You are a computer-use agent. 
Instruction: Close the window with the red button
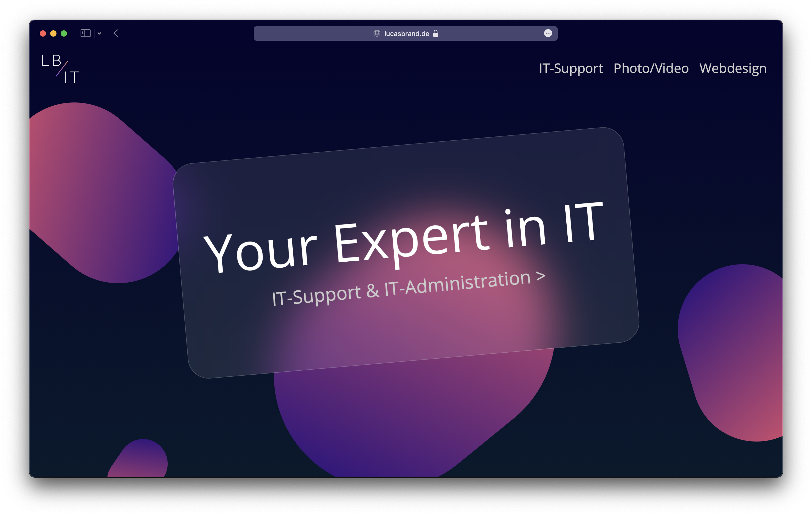(x=43, y=33)
